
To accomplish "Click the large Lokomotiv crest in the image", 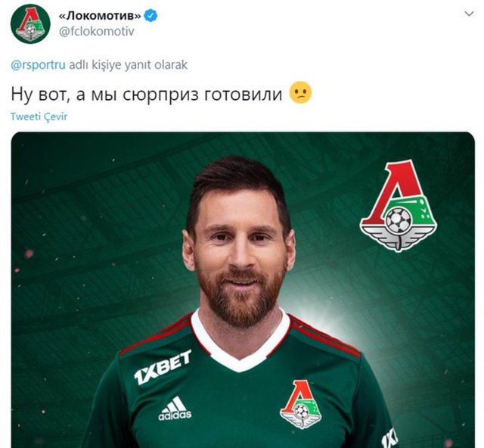I will (399, 206).
